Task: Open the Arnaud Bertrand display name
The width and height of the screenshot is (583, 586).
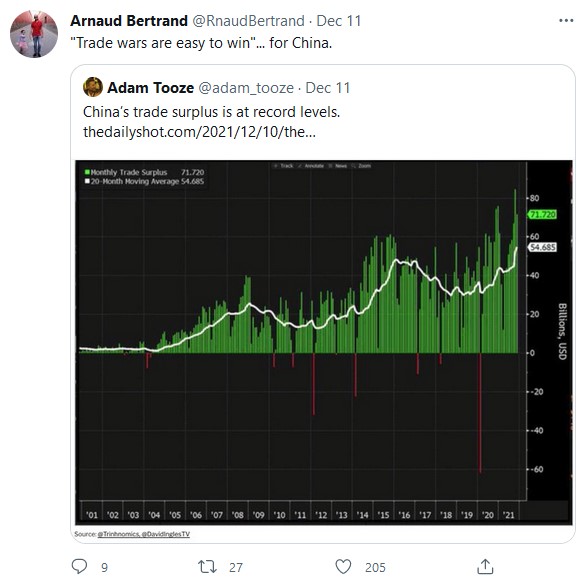Action: click(129, 21)
